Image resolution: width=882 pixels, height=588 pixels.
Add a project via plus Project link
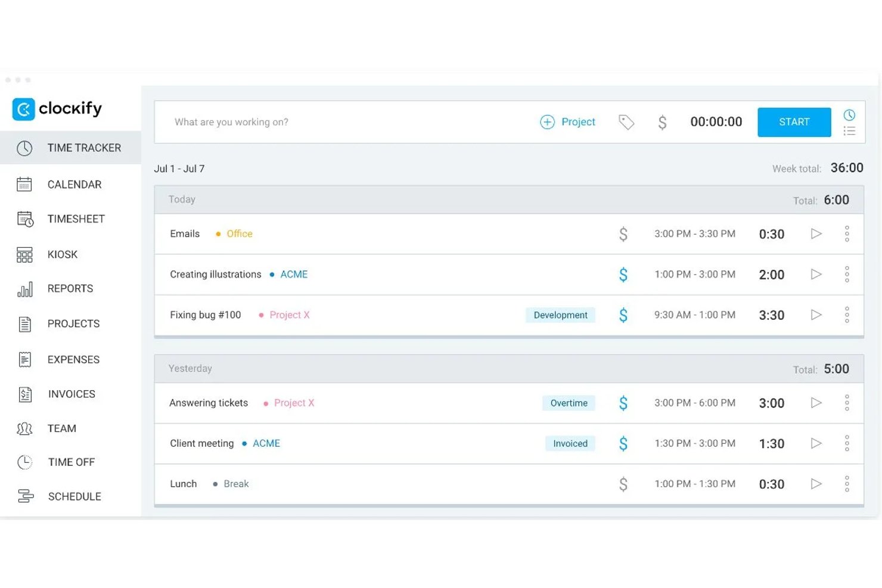coord(567,122)
